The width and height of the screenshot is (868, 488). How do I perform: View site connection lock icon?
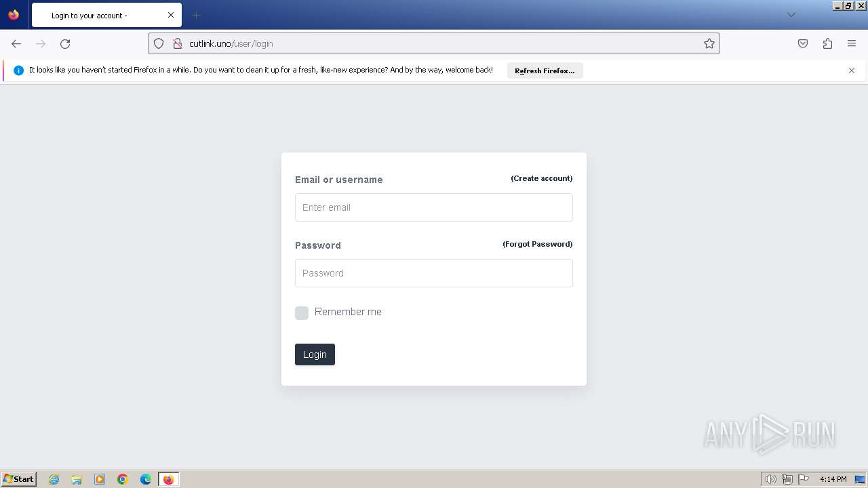(x=177, y=43)
